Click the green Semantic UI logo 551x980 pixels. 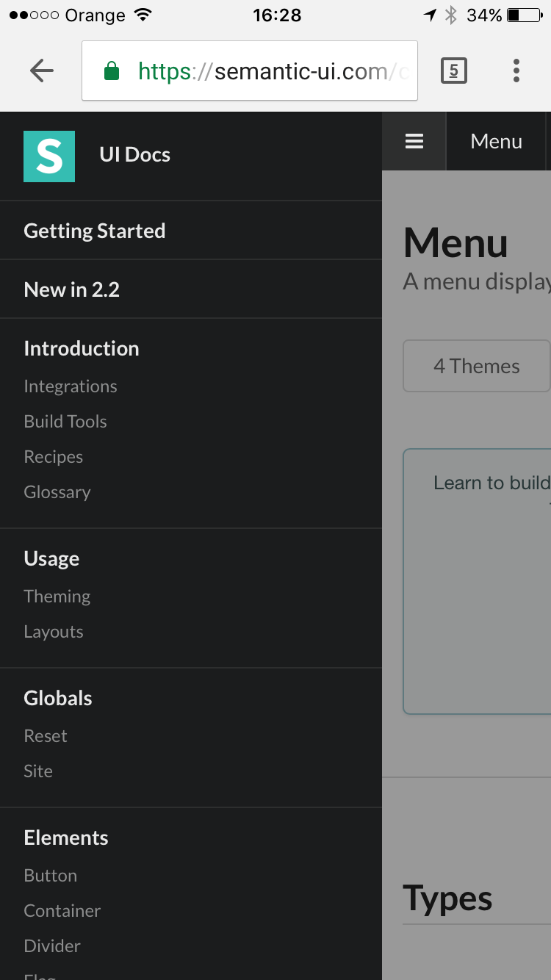click(x=49, y=156)
